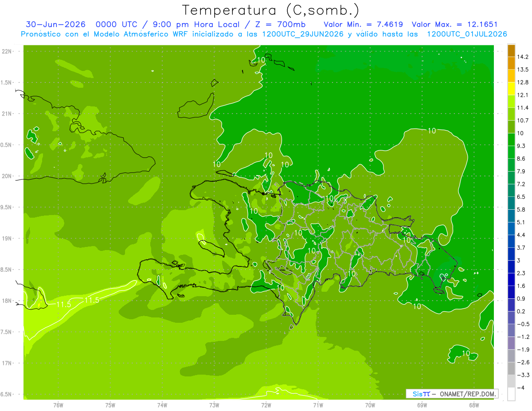Click the legend value "2.3"
This screenshot has width=532, height=411.
(521, 273)
